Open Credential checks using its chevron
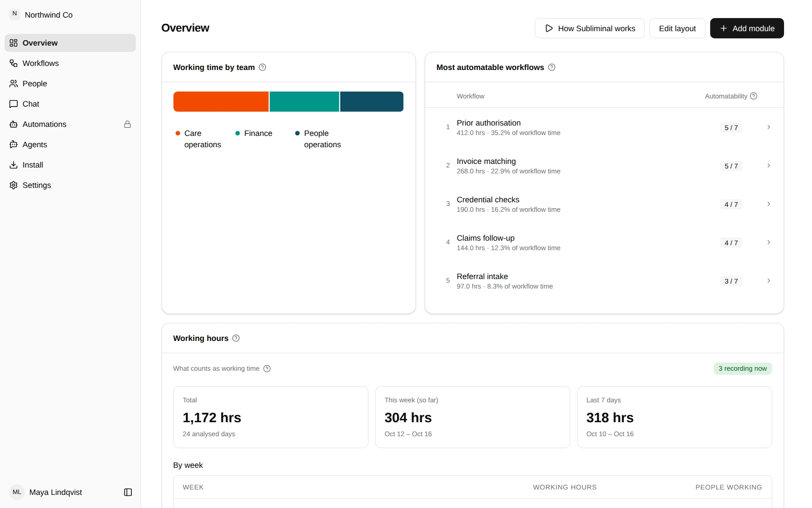812x508 pixels. point(769,204)
